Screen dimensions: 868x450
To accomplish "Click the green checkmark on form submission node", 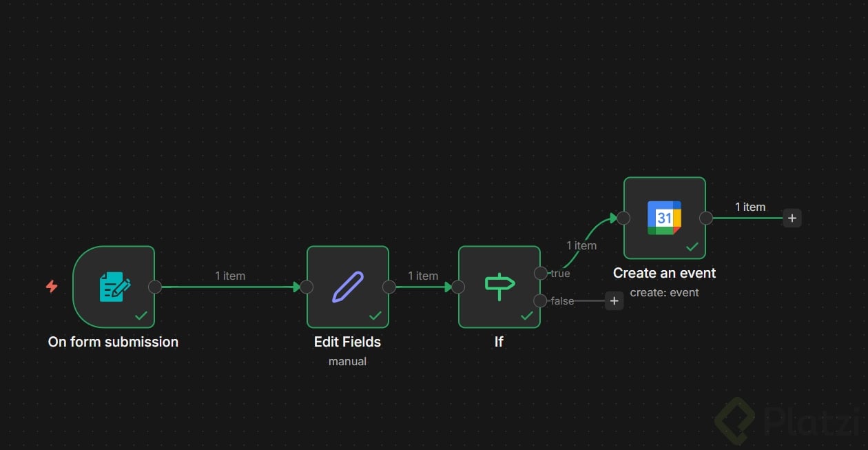I will (x=141, y=316).
